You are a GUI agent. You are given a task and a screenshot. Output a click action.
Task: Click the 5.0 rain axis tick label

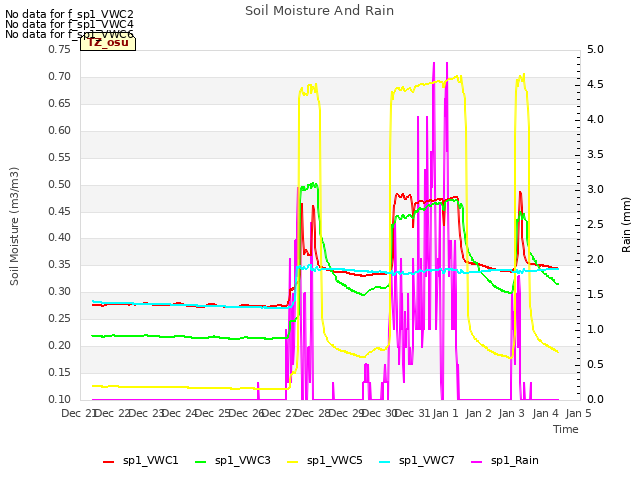(x=595, y=49)
